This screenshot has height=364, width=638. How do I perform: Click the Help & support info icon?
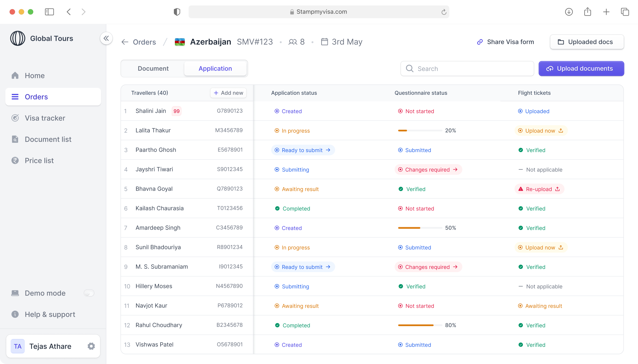[15, 314]
